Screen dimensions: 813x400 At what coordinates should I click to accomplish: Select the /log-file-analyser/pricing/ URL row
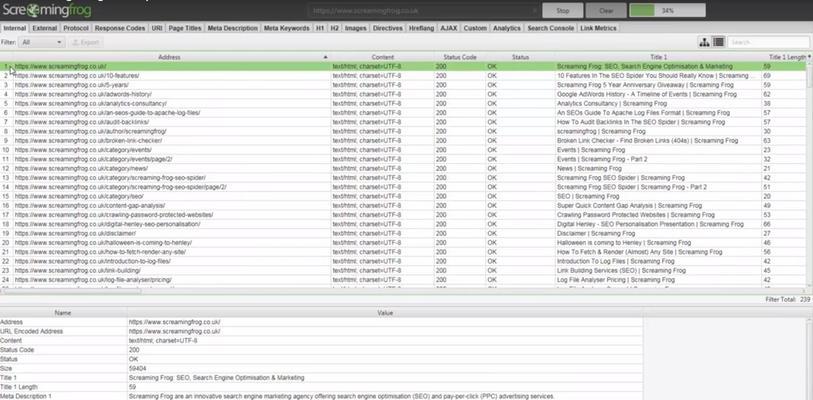pyautogui.click(x=403, y=280)
